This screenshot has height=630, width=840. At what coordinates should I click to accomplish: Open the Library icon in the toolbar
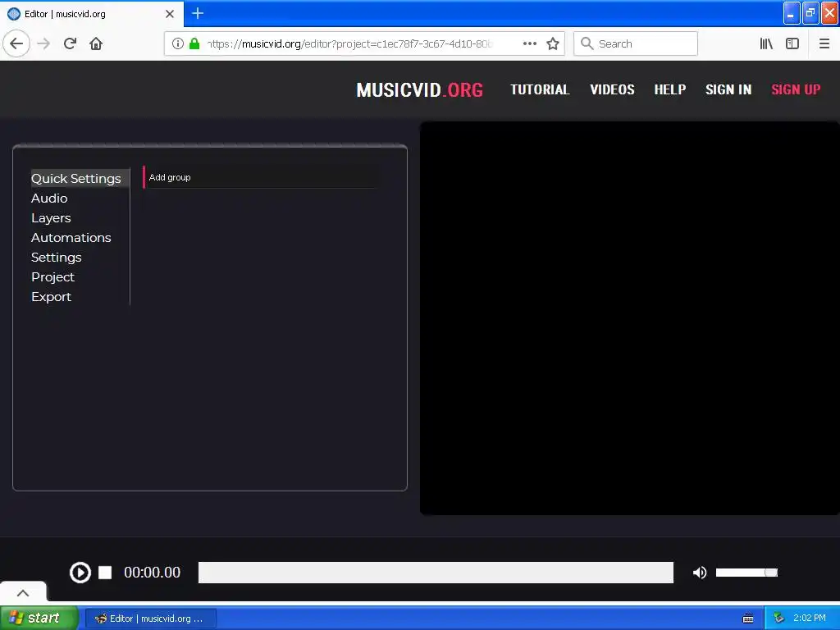pos(766,43)
